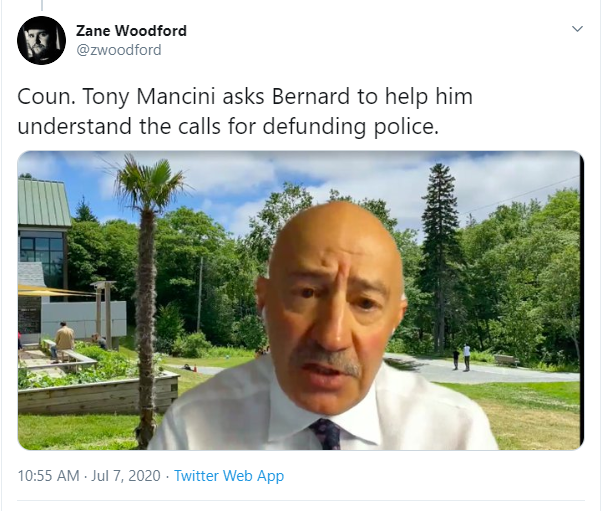Click the speaker's dark patterned tie

pos(327,434)
